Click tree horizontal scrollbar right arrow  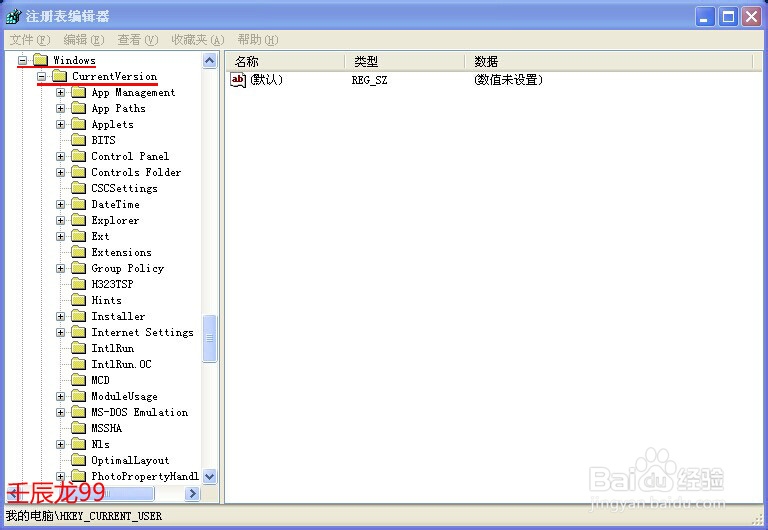(x=192, y=494)
